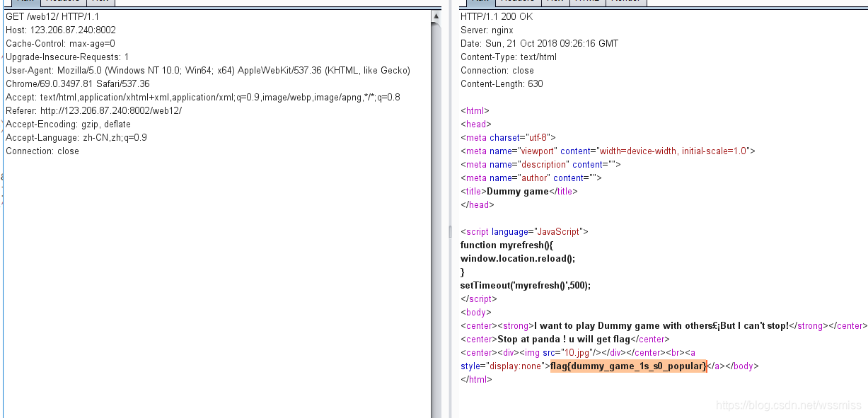The width and height of the screenshot is (868, 418).
Task: Click the meta charset 'utf-8' line
Action: (508, 137)
